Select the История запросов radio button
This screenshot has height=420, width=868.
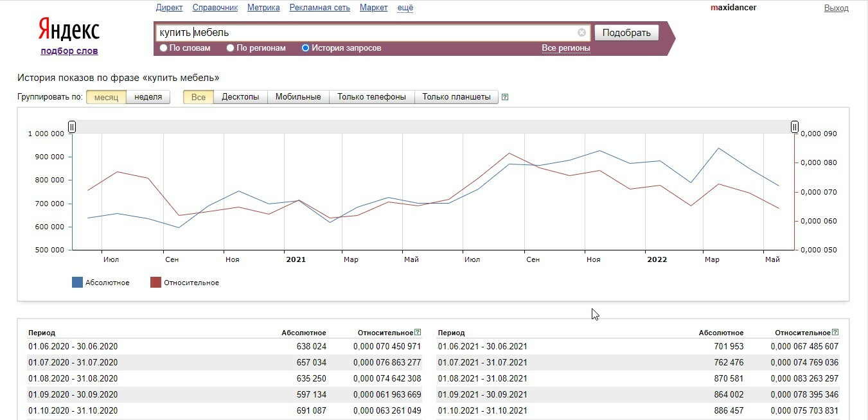coord(305,48)
